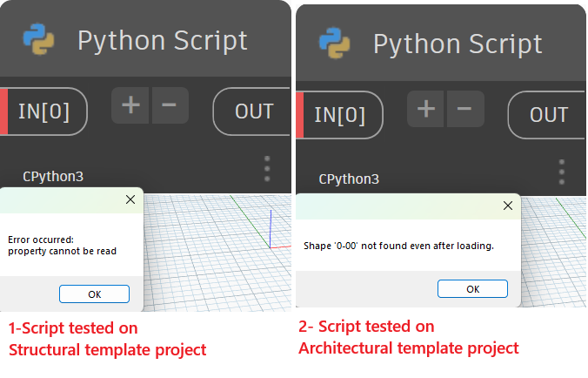This screenshot has width=588, height=378.
Task: Close the 'Shape not found' dialog with X
Action: click(x=508, y=206)
